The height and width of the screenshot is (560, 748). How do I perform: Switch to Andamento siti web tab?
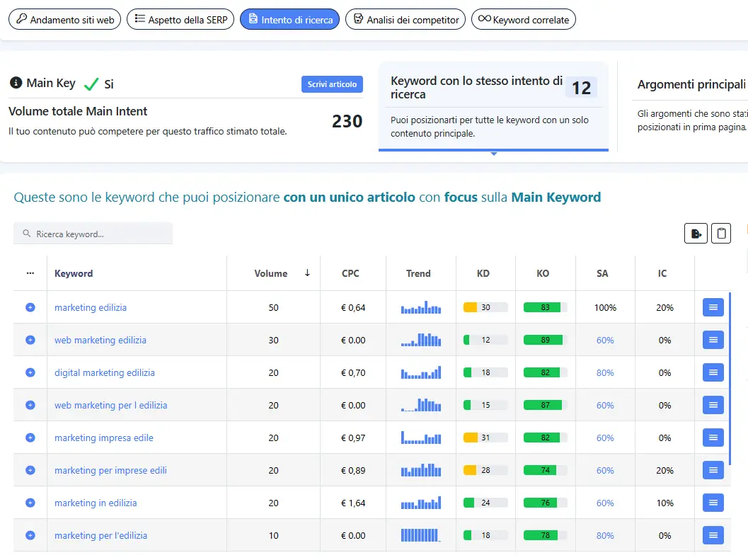[65, 20]
